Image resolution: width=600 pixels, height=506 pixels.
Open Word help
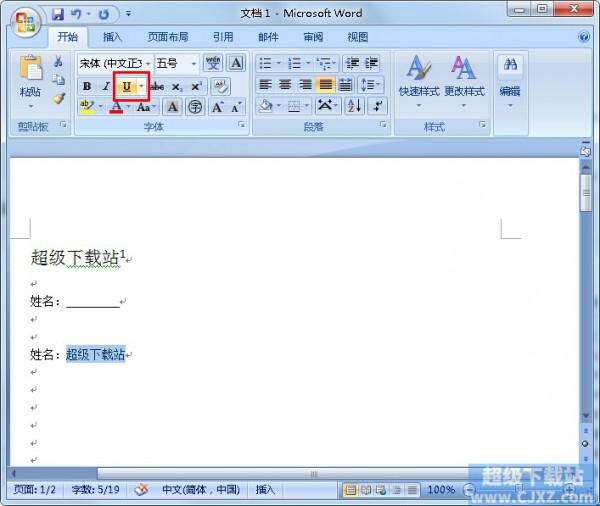point(584,37)
